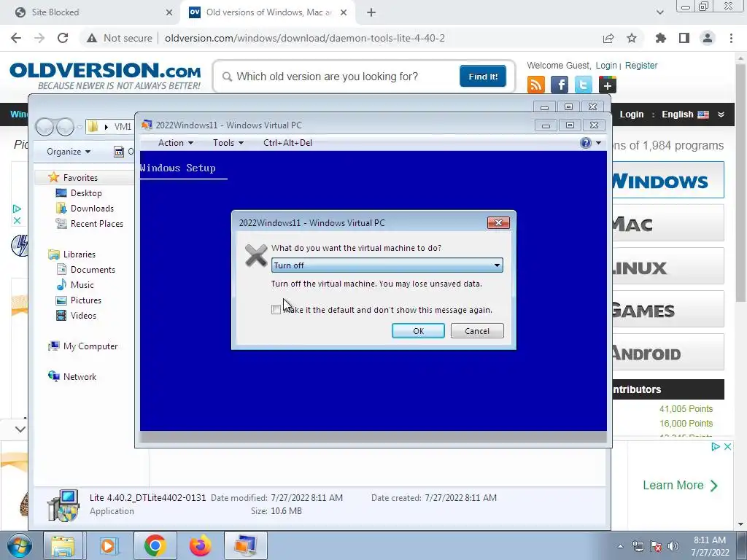Select Libraries in Explorer navigation pane
This screenshot has width=747, height=560.
coord(79,254)
